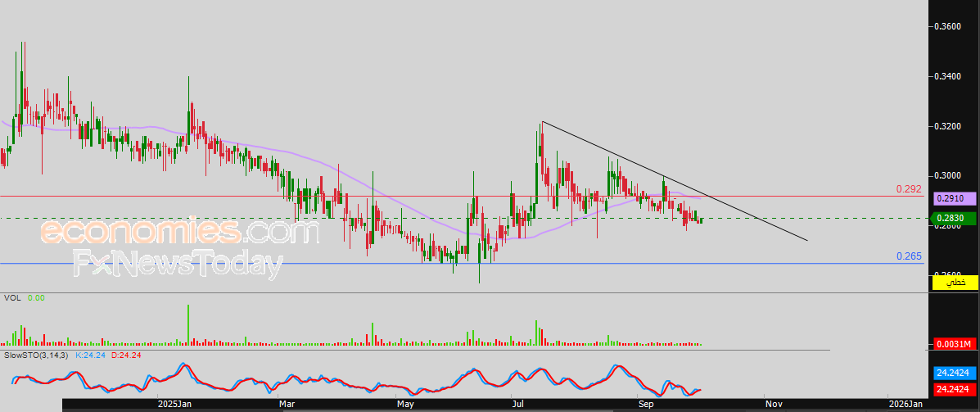Screen dimensions: 980x412
Task: Click the red 24.2424 stochastic tag
Action: point(955,389)
